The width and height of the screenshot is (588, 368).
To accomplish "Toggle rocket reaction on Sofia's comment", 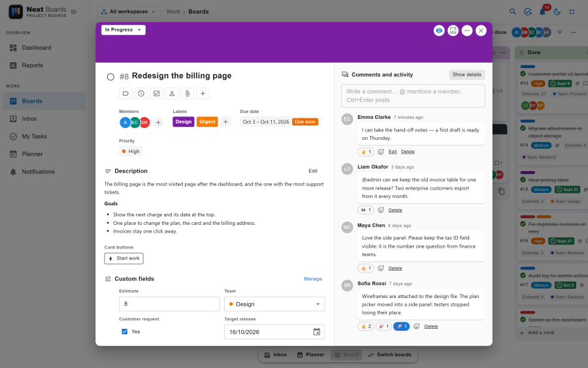I will pyautogui.click(x=401, y=326).
